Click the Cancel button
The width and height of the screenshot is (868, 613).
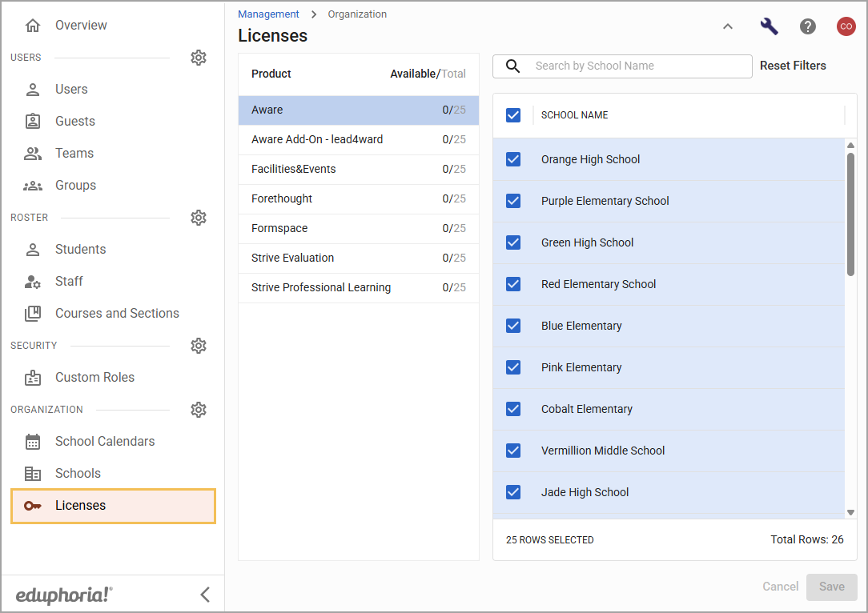coord(781,587)
